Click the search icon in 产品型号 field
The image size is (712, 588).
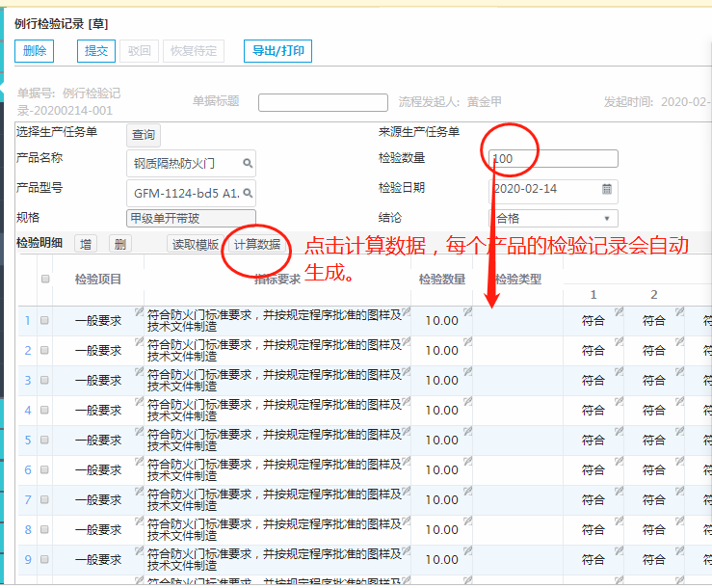click(248, 192)
